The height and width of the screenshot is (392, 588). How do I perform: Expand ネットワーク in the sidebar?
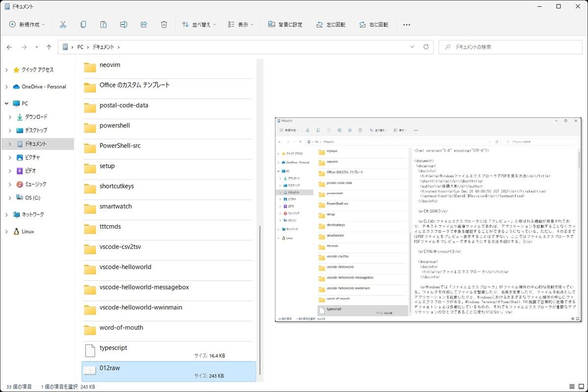tap(6, 214)
